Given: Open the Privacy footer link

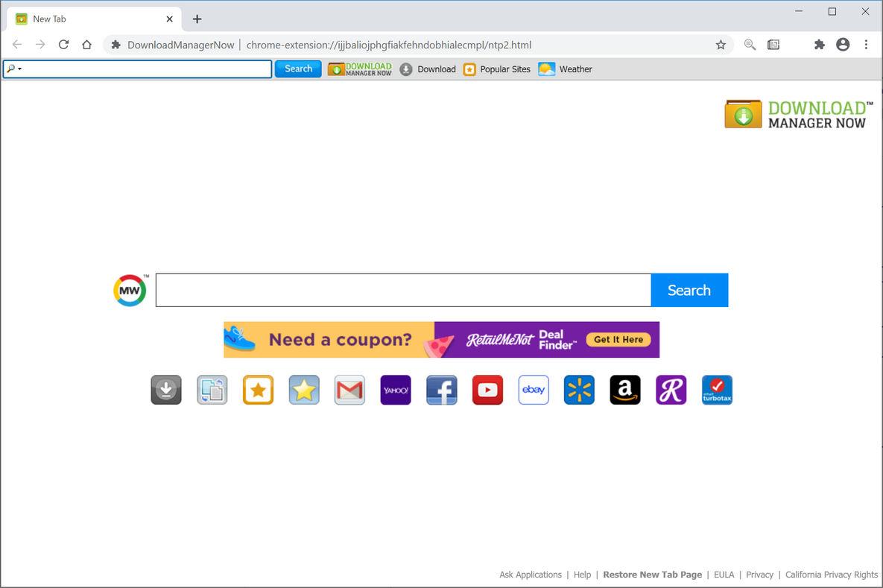Looking at the screenshot, I should point(759,575).
